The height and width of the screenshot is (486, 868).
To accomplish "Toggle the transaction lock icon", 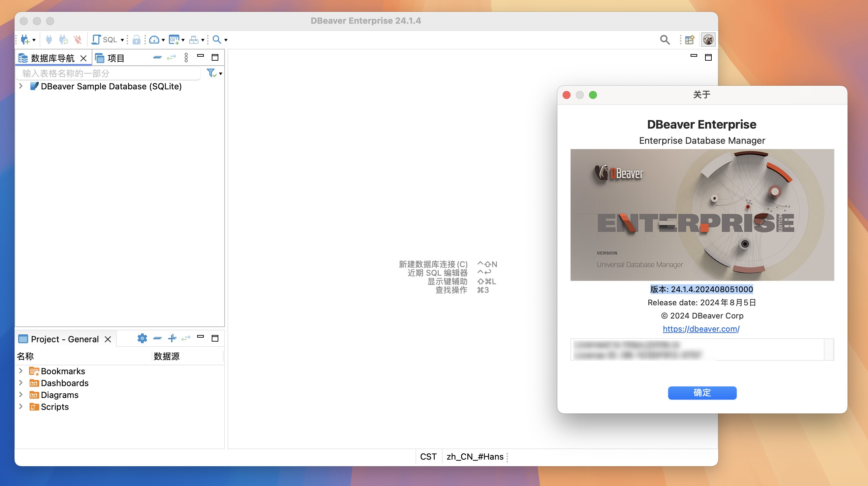I will click(x=136, y=40).
